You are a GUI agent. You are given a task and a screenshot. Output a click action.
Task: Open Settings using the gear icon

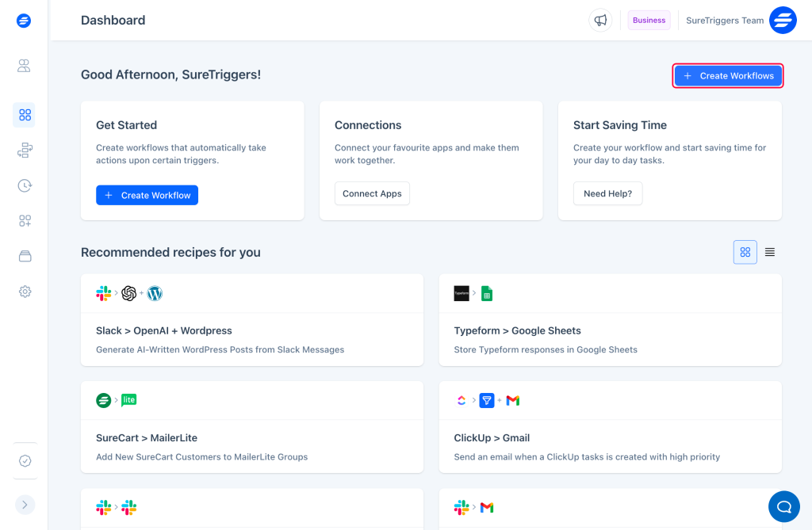[24, 291]
